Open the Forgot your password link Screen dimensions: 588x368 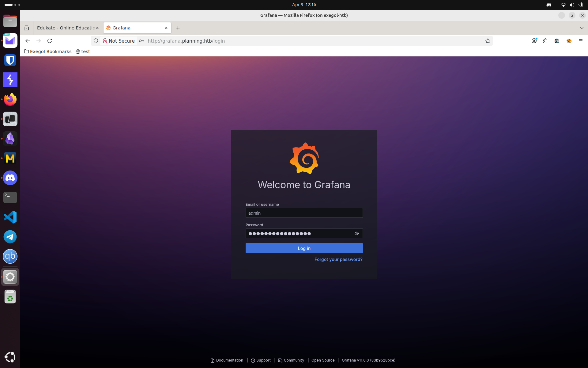[x=338, y=259]
